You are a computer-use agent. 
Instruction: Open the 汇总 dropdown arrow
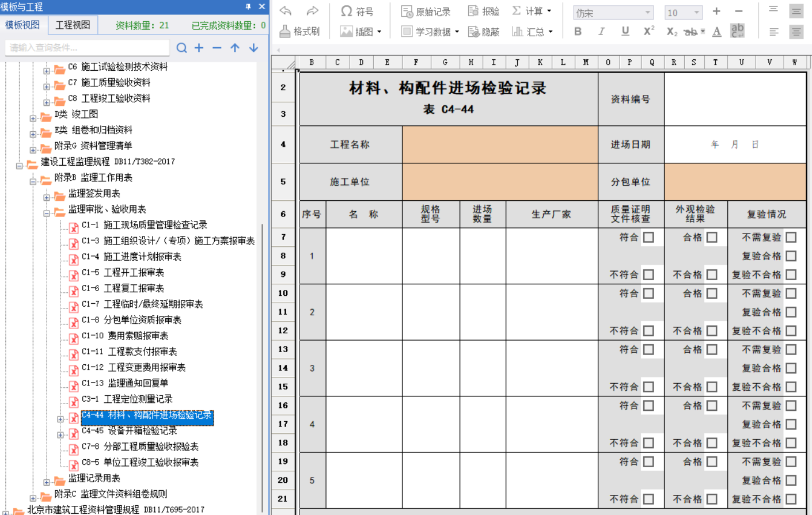click(x=551, y=32)
